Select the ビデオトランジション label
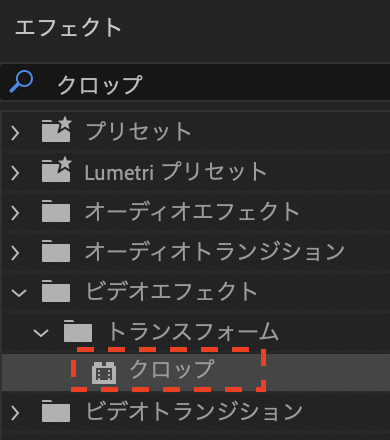390x440 pixels. tap(194, 411)
